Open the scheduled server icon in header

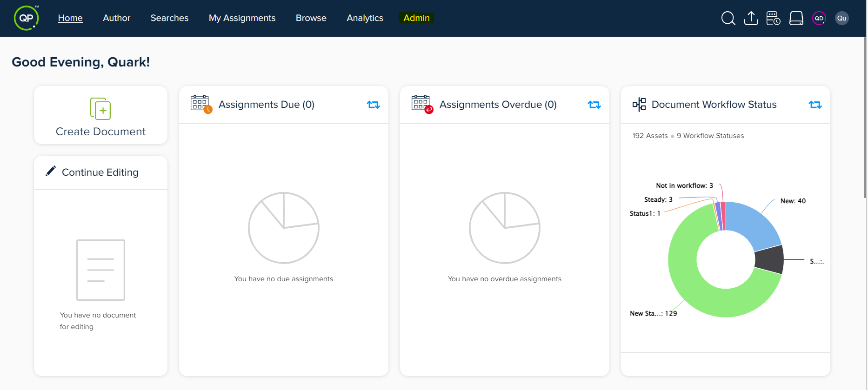point(773,18)
